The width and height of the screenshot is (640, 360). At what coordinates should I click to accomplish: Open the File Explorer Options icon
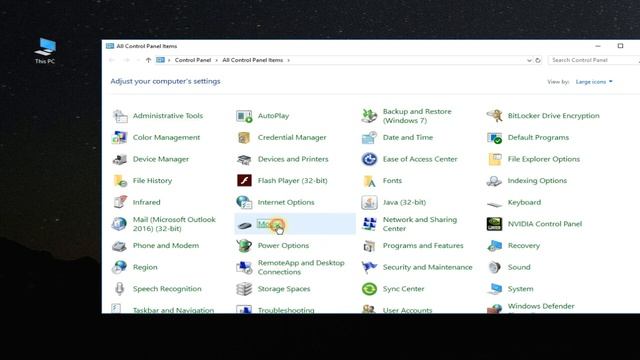494,159
